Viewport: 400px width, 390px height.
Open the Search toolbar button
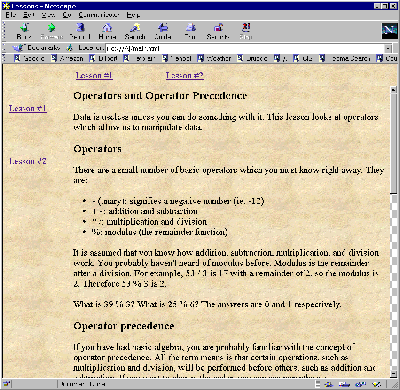point(135,31)
